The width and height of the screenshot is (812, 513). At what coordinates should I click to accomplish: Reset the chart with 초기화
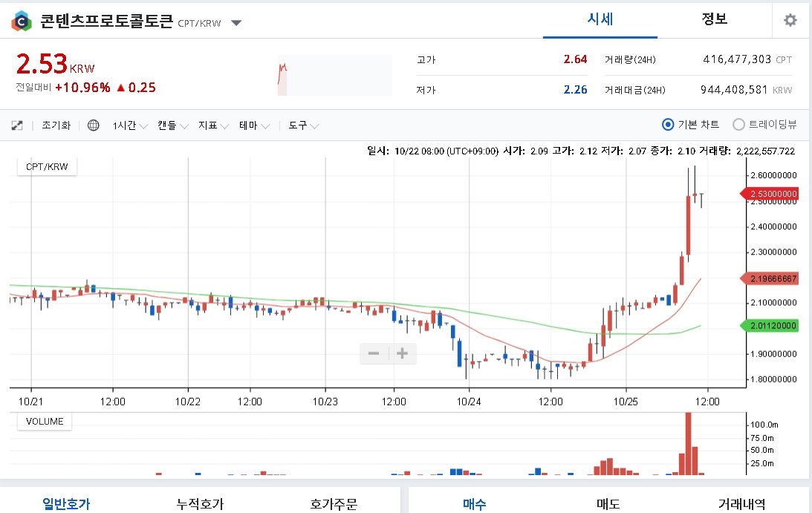[x=56, y=125]
